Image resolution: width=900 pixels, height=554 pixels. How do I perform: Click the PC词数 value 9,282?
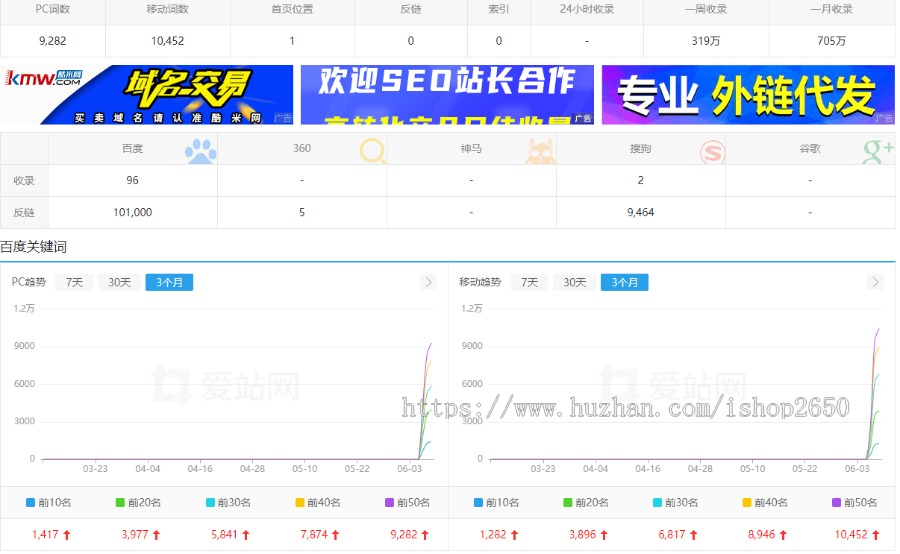(x=52, y=41)
